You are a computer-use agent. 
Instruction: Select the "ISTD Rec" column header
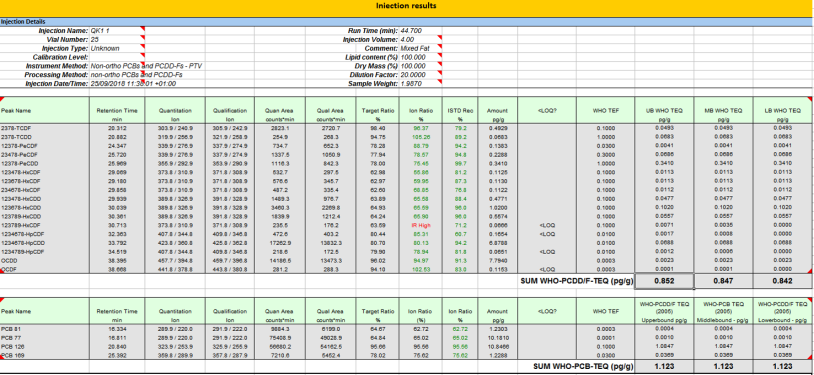[460, 111]
